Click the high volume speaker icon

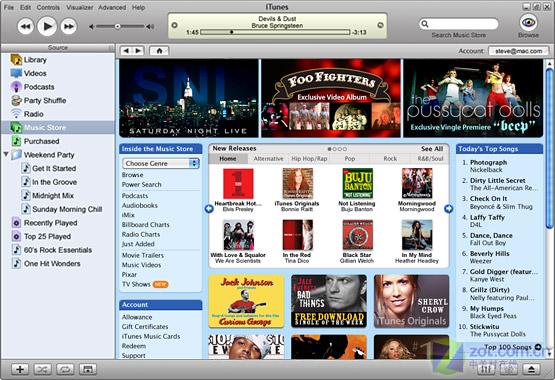pyautogui.click(x=150, y=27)
